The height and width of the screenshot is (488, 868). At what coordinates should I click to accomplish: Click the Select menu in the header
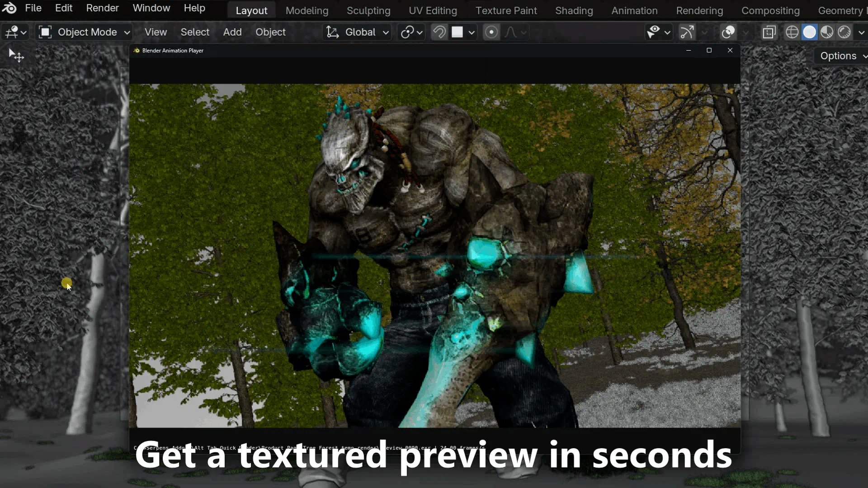[195, 32]
